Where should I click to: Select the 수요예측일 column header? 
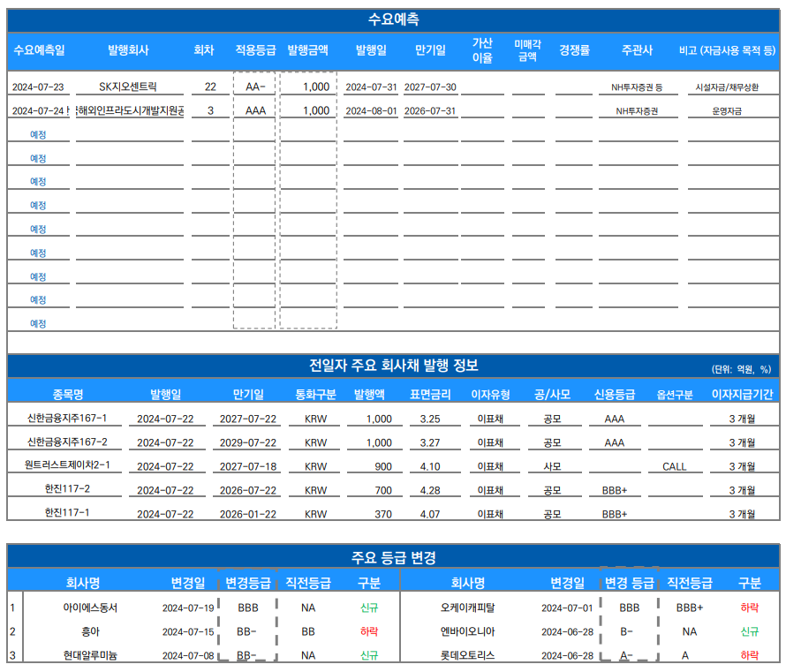coord(39,50)
